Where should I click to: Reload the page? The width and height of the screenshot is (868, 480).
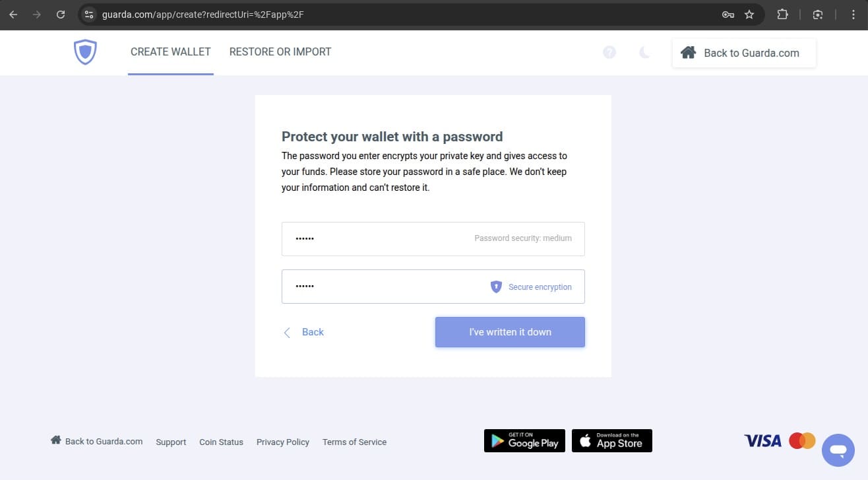[x=61, y=15]
